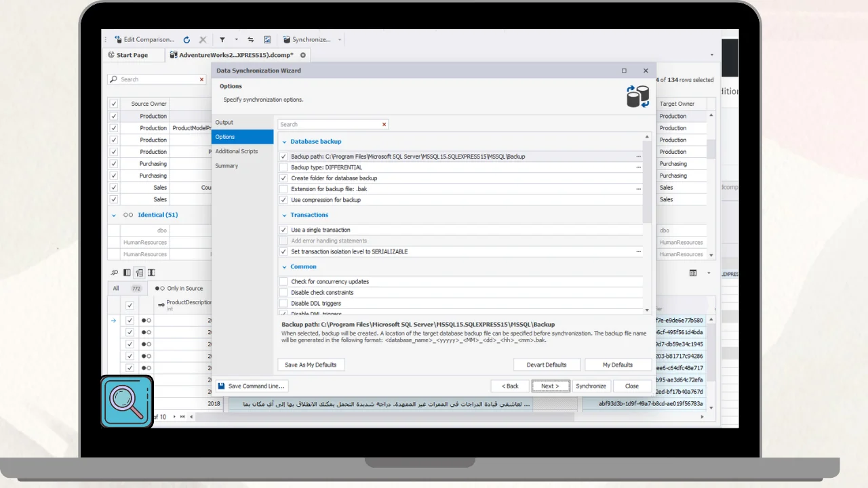This screenshot has width=868, height=488.
Task: Uncheck Create folder for database backup
Action: tap(284, 178)
